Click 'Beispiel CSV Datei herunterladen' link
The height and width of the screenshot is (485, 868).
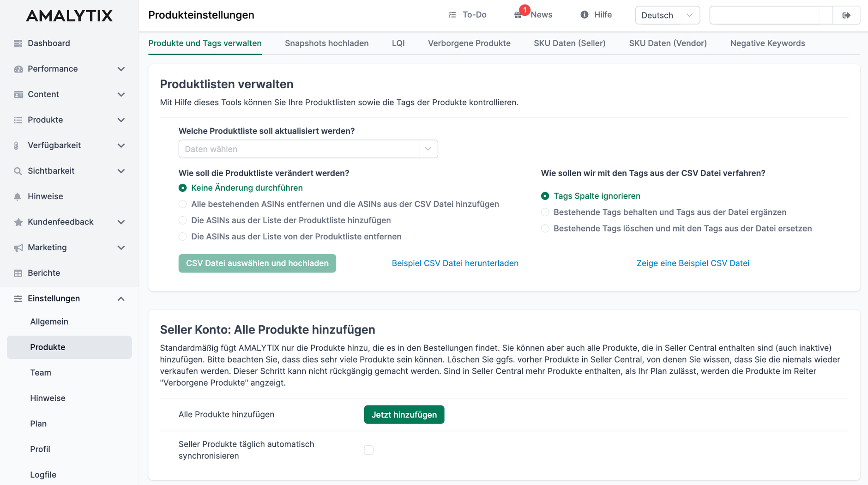455,263
